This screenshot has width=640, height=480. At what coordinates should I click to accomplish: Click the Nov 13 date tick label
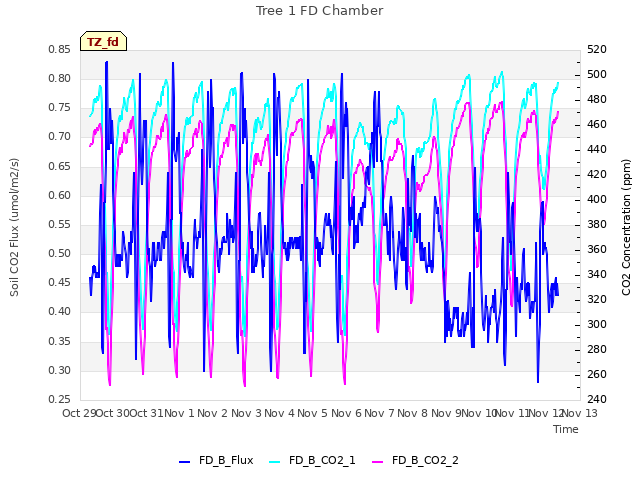(580, 413)
